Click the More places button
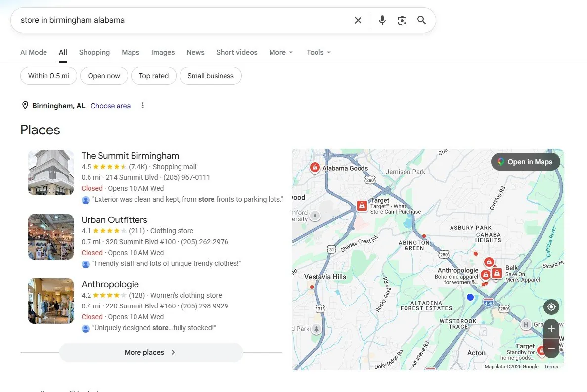Viewport: 587px width, 392px height. coord(151,352)
